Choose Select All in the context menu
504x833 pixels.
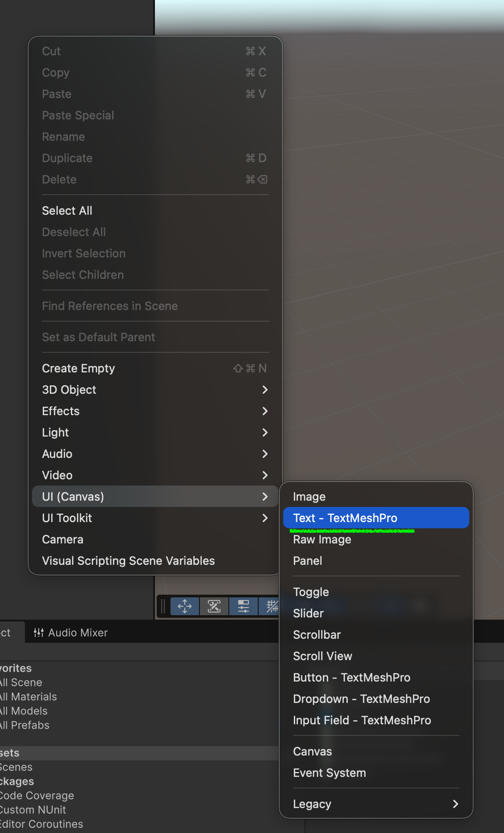(67, 211)
